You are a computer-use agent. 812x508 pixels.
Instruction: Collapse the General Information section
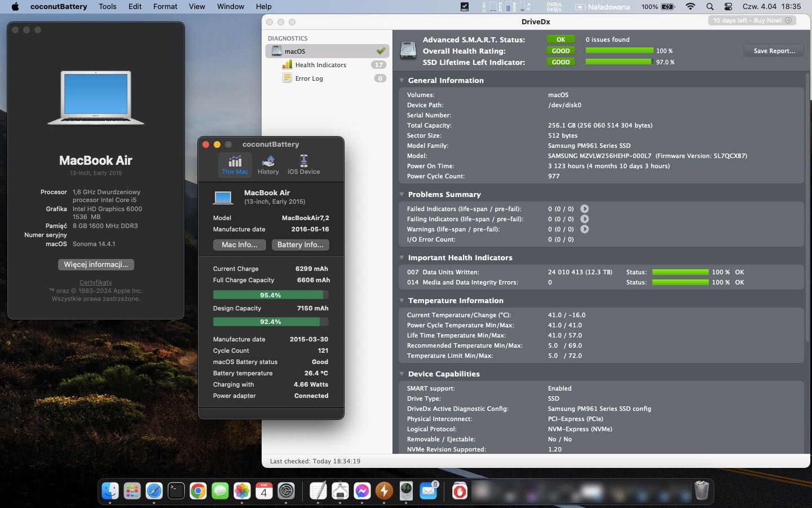pyautogui.click(x=401, y=80)
